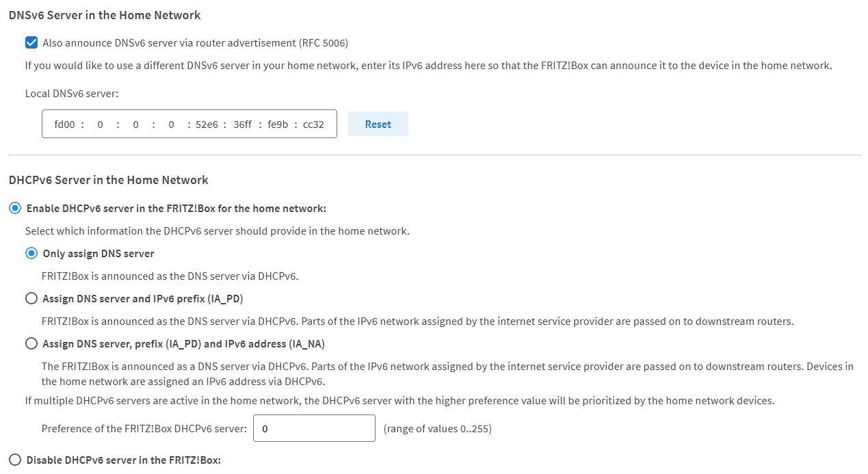Click the 36ff IPv6 segment field
The image size is (868, 474).
pyautogui.click(x=242, y=124)
